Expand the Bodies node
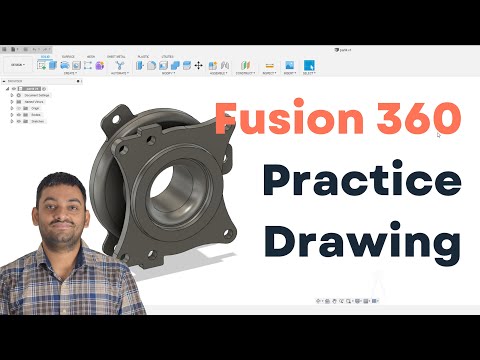The image size is (480, 360). click(x=12, y=115)
